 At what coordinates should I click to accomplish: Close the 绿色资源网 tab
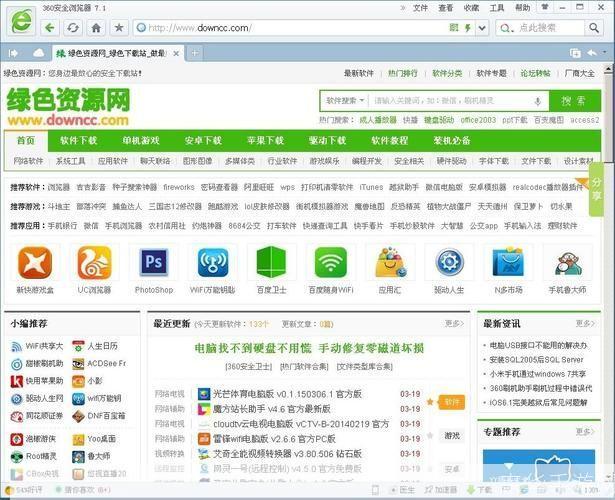(x=176, y=53)
